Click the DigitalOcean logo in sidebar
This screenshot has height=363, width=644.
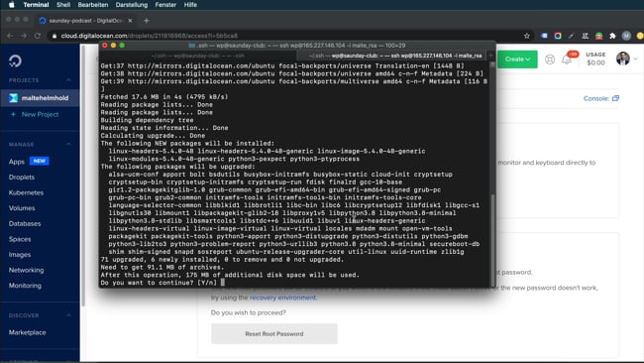[x=15, y=60]
